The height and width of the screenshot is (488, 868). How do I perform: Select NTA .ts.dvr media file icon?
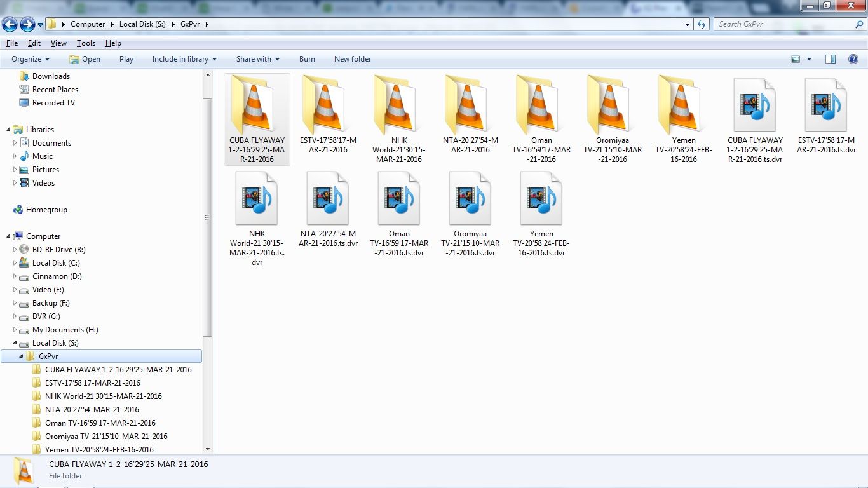coord(328,198)
